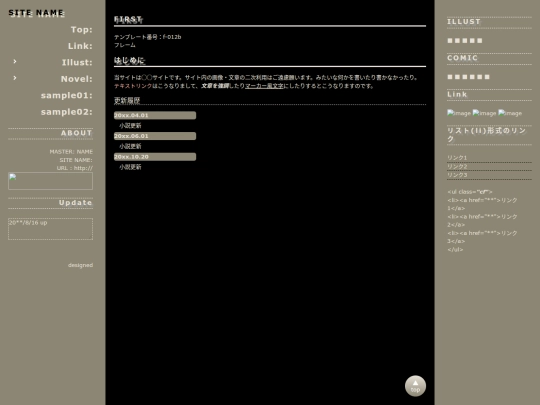Open sample01 in the side menu

(x=66, y=95)
